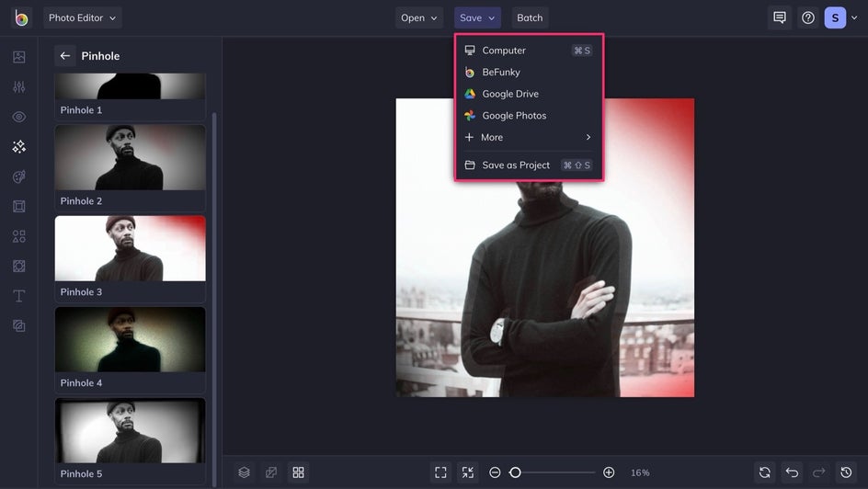The width and height of the screenshot is (868, 489).
Task: Zoom in with the plus icon
Action: 609,472
